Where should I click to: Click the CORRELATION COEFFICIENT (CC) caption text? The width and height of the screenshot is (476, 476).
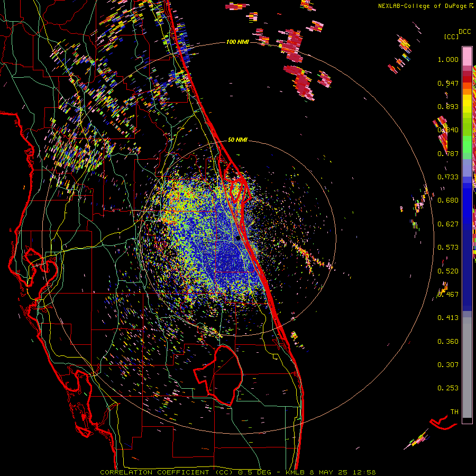tap(168, 472)
